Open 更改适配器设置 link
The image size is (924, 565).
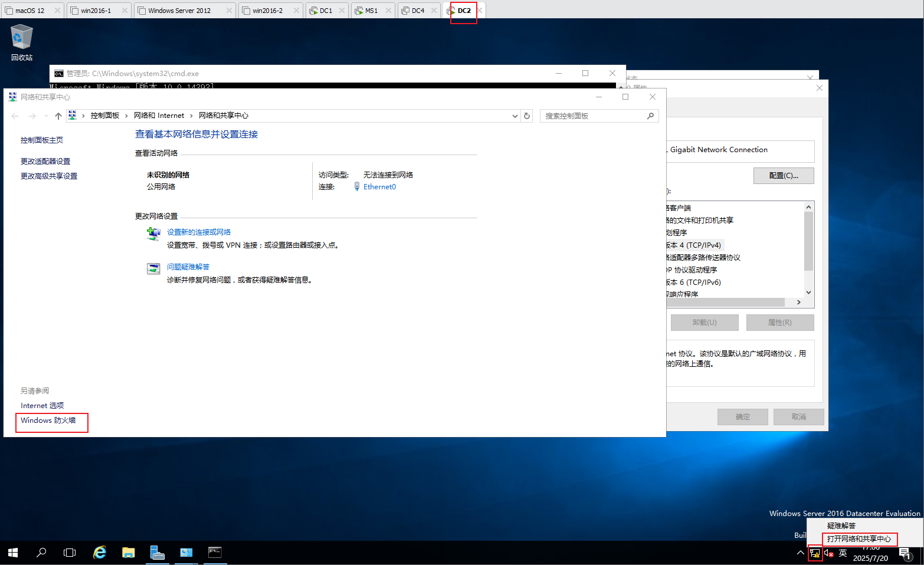(45, 162)
